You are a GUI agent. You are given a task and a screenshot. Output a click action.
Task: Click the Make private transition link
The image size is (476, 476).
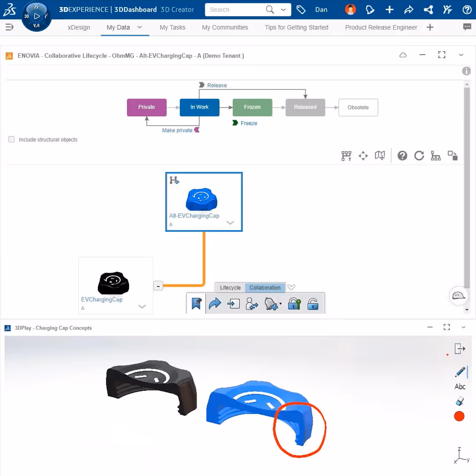click(177, 130)
